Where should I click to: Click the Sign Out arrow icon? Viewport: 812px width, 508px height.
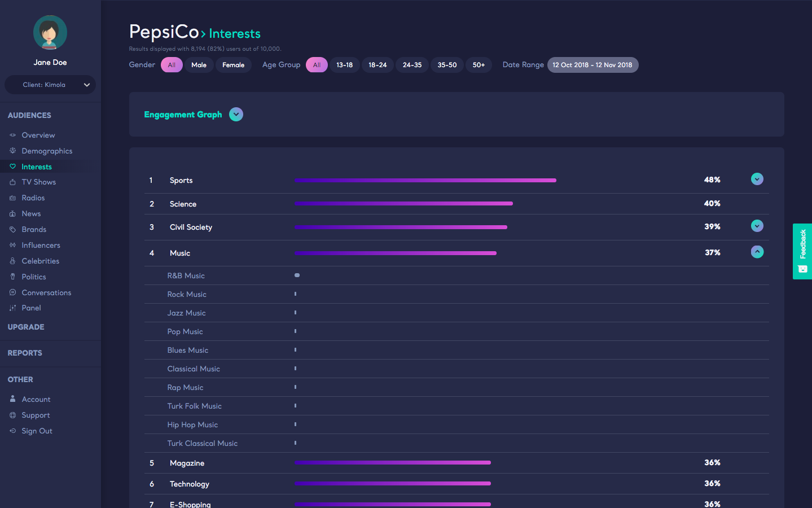[12, 431]
